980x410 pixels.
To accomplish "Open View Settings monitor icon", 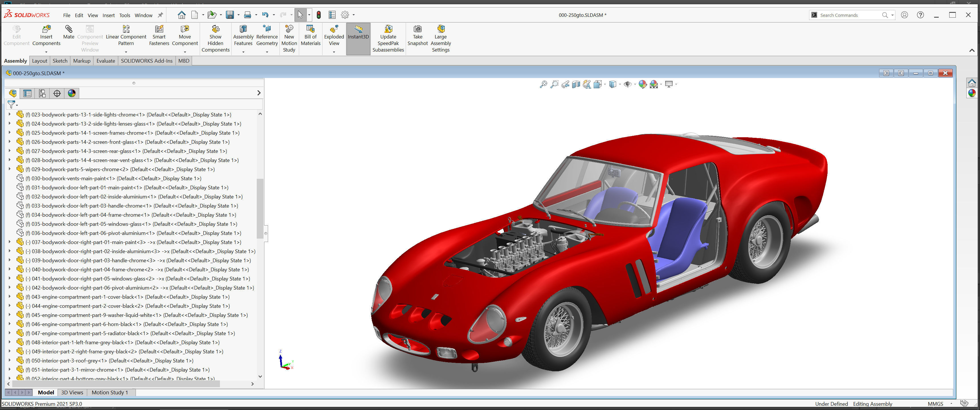I will [x=668, y=84].
